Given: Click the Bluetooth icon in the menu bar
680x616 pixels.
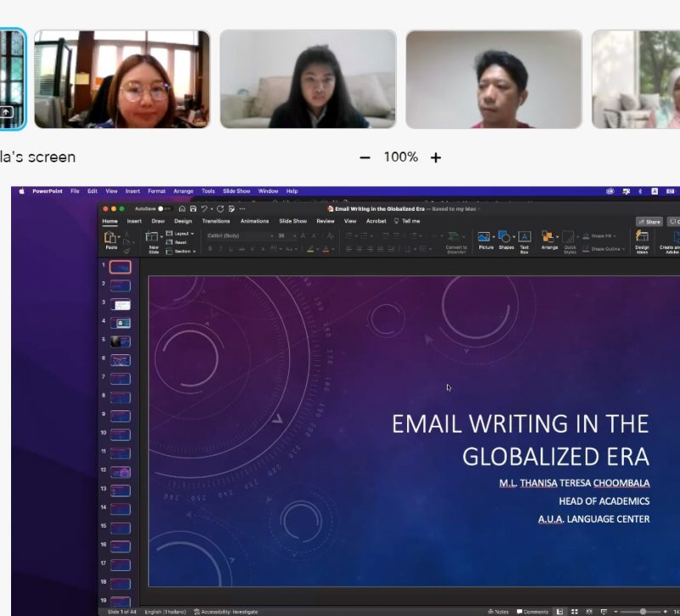Looking at the screenshot, I should 640,191.
